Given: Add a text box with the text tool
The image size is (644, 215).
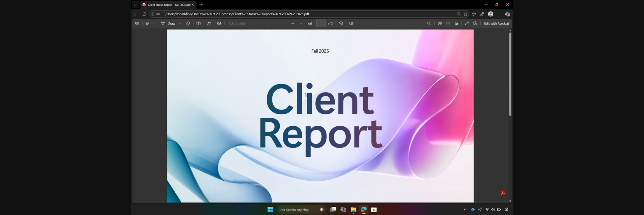Looking at the screenshot, I should pos(199,23).
